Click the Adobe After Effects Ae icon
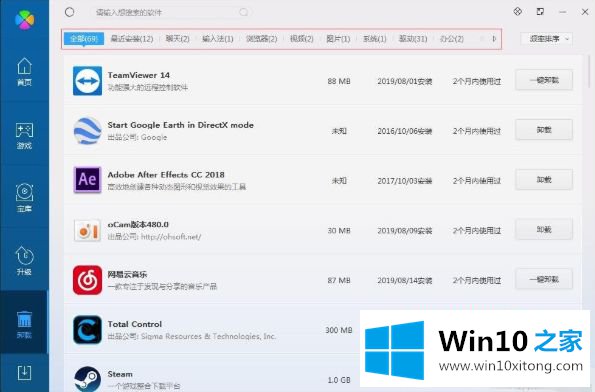The image size is (595, 392). [87, 180]
